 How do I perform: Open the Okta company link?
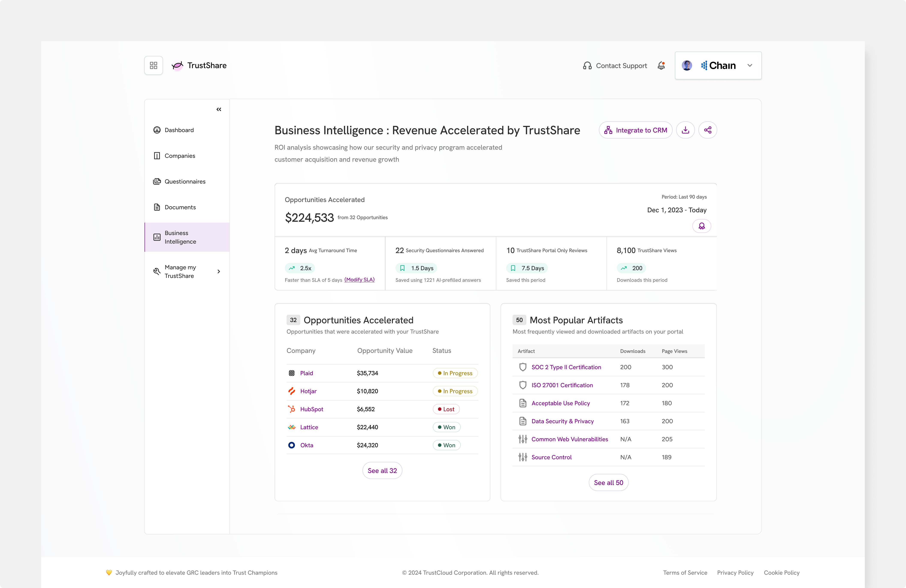click(x=307, y=445)
